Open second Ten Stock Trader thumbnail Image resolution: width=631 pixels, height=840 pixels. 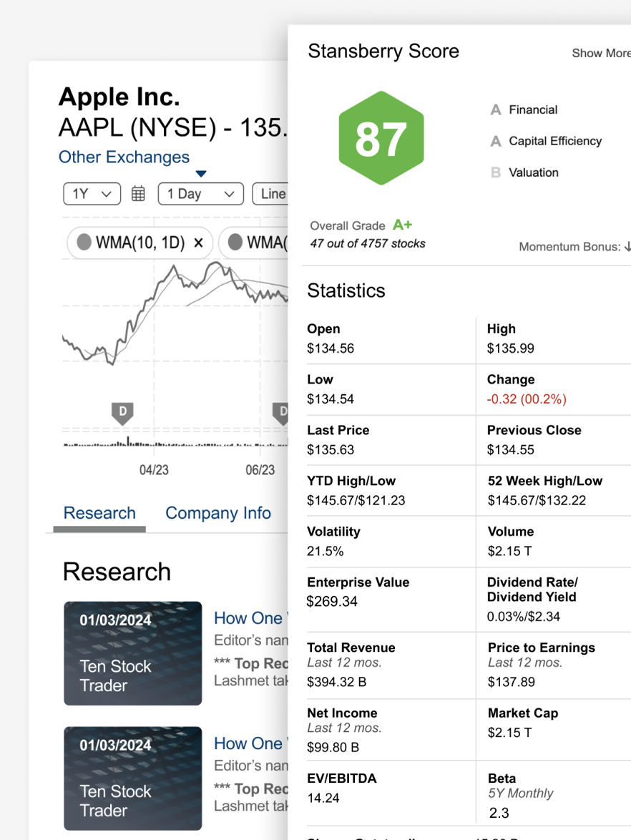pyautogui.click(x=133, y=778)
